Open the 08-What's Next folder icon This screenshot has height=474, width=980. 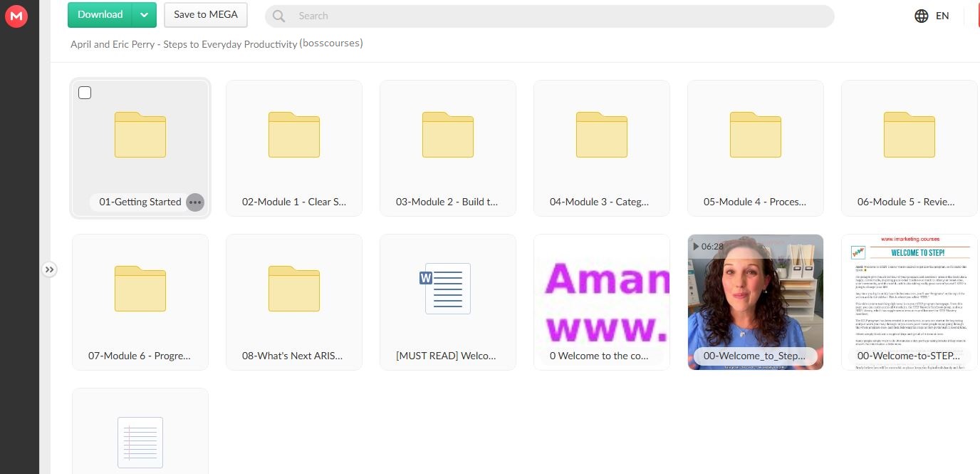[293, 289]
